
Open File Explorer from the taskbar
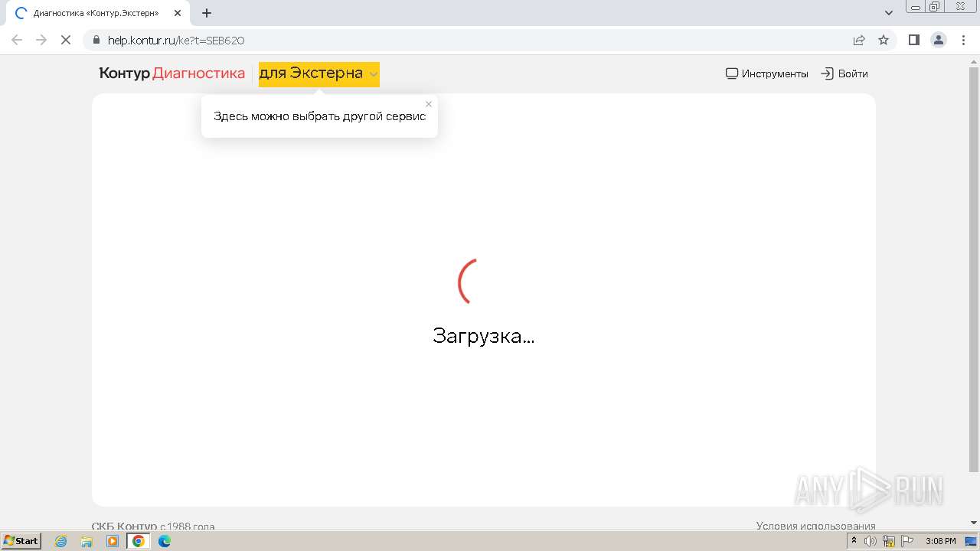point(87,541)
